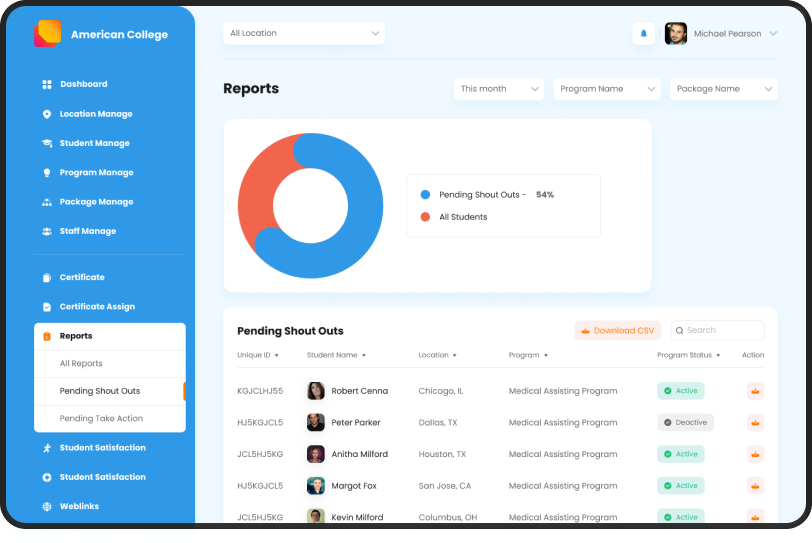The image size is (812, 543).
Task: Sort by the Student Name column arrow
Action: (x=364, y=356)
